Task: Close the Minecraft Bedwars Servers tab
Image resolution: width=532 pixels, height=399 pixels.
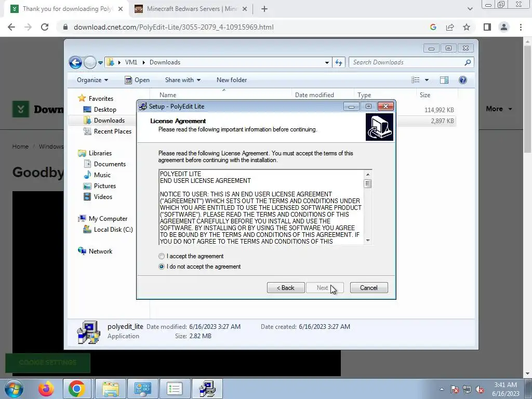Action: 244,9
